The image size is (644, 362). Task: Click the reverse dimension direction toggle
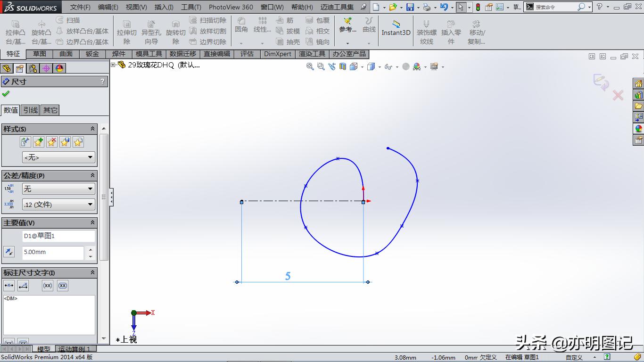point(8,251)
